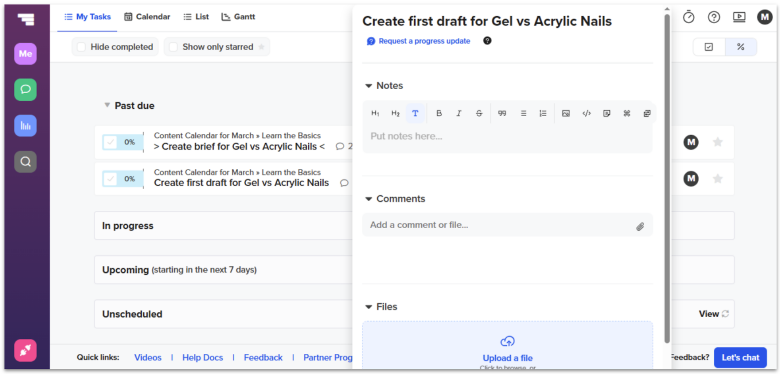Enable the Hide completed checkbox

(81, 47)
